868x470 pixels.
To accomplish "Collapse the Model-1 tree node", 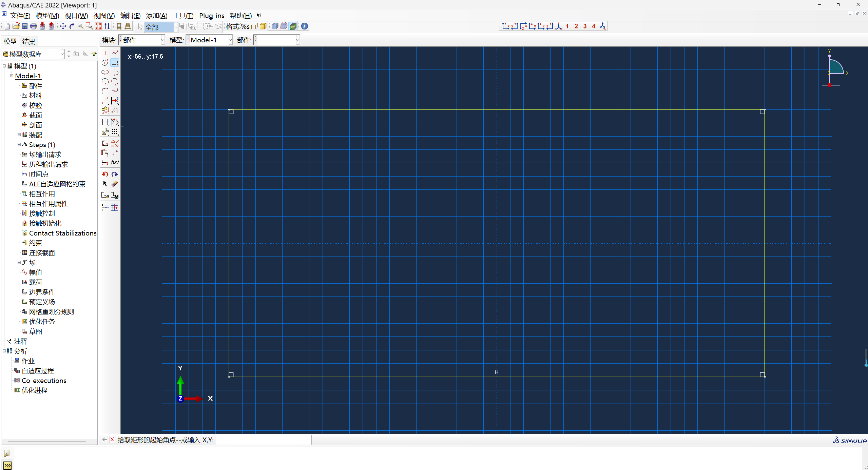I will tap(12, 76).
